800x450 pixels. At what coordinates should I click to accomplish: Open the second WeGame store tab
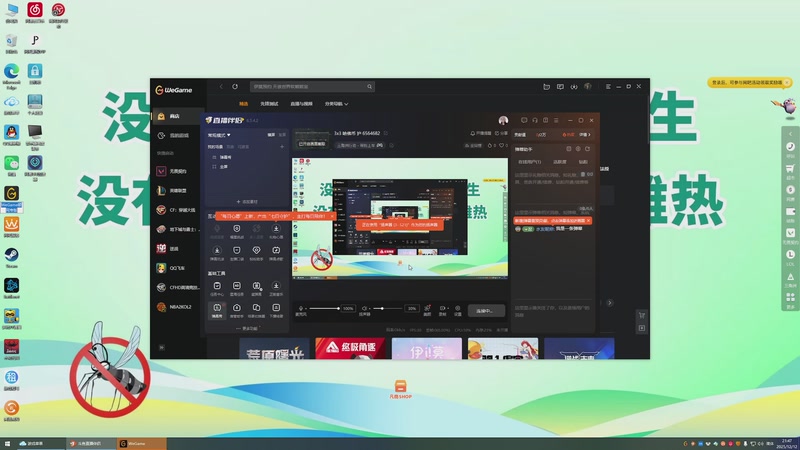pyautogui.click(x=269, y=104)
